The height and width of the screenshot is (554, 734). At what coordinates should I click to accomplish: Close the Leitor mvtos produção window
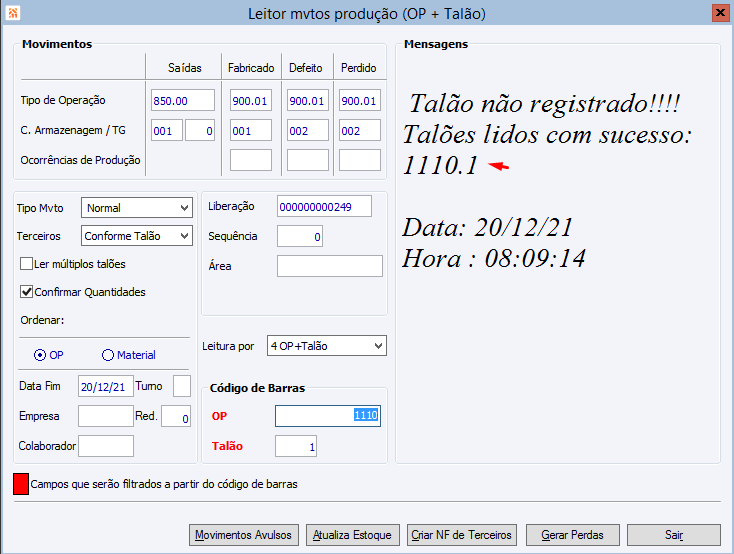point(719,13)
